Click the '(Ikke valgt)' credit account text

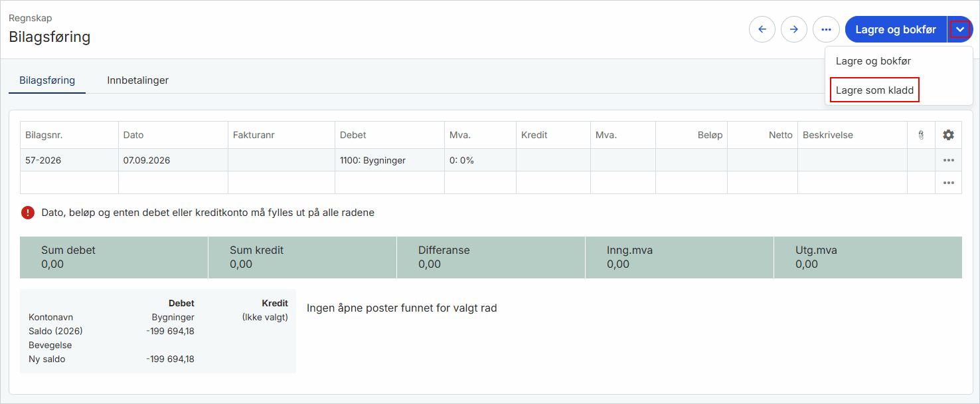(265, 317)
